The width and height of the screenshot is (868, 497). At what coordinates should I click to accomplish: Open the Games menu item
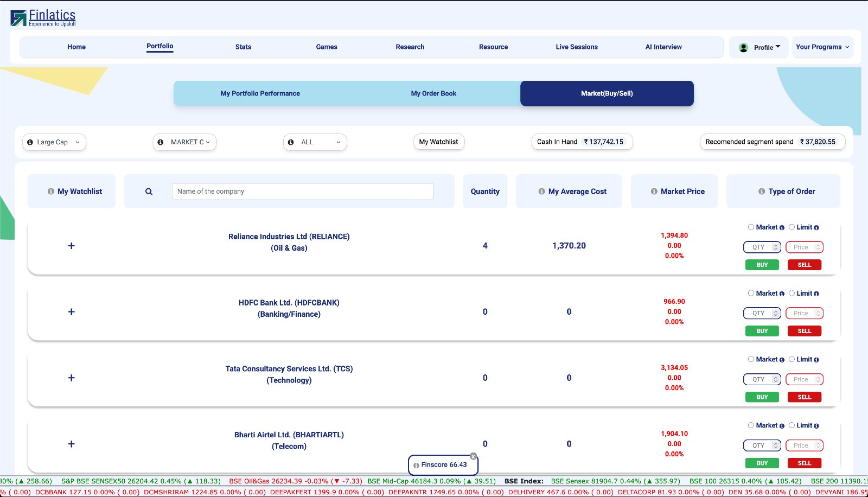(327, 47)
